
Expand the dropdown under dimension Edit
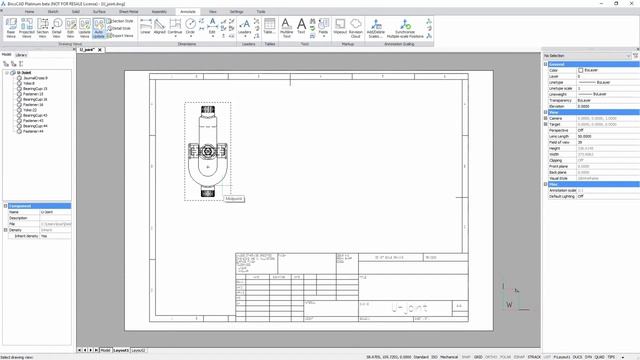tap(213, 36)
